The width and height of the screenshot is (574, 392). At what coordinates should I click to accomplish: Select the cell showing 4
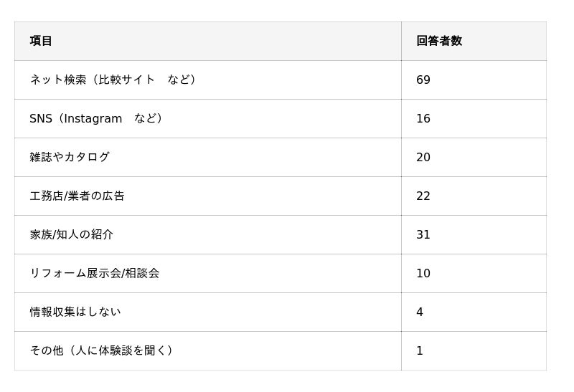420,312
